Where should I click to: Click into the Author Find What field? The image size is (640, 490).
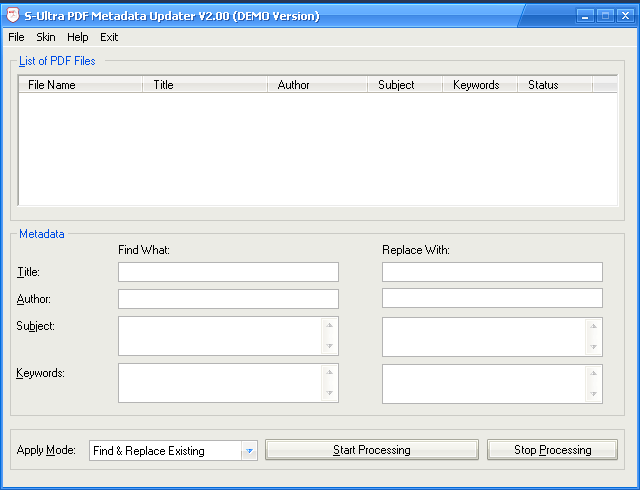click(228, 299)
